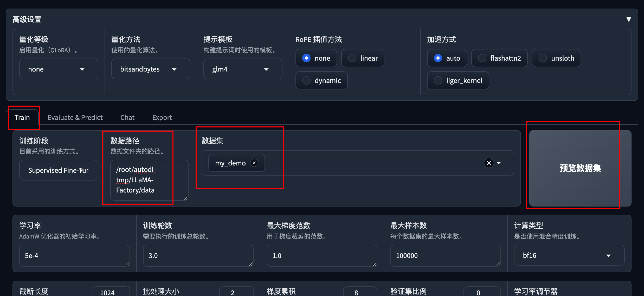Viewport: 644px width, 296px height.
Task: Click the 预览数据集 button
Action: (580, 168)
